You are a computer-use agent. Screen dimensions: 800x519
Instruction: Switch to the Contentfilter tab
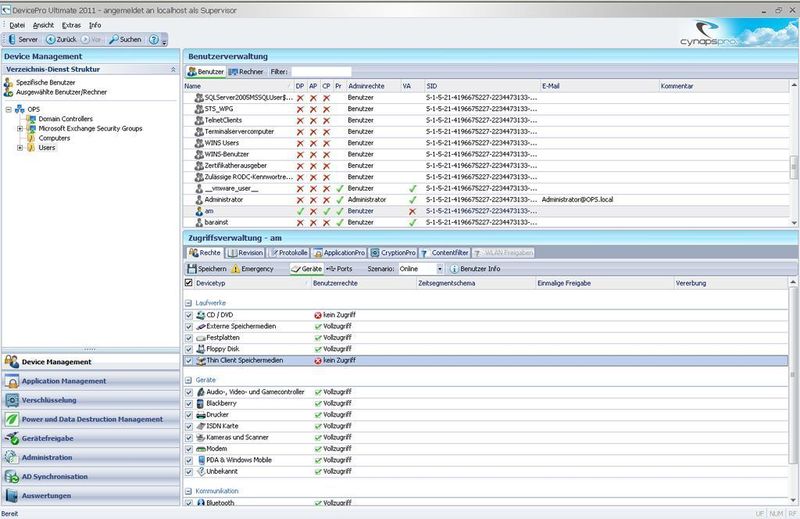point(444,253)
